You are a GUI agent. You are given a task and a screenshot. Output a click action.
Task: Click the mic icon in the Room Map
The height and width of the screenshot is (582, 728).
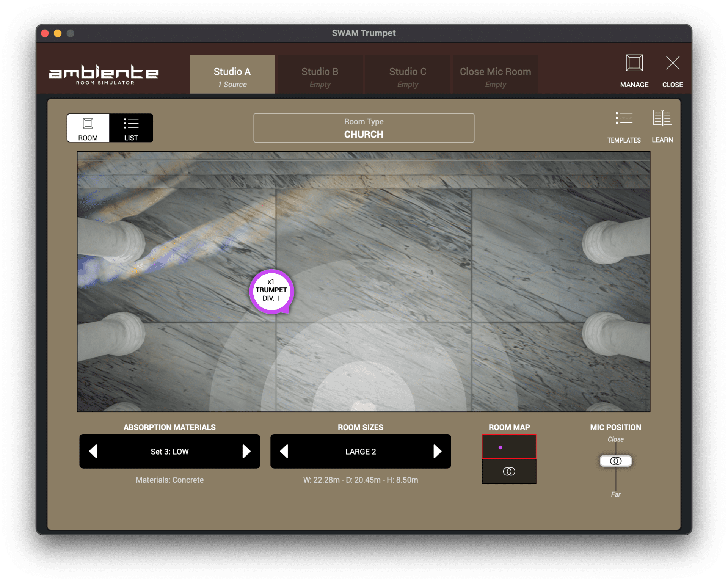[x=509, y=472]
